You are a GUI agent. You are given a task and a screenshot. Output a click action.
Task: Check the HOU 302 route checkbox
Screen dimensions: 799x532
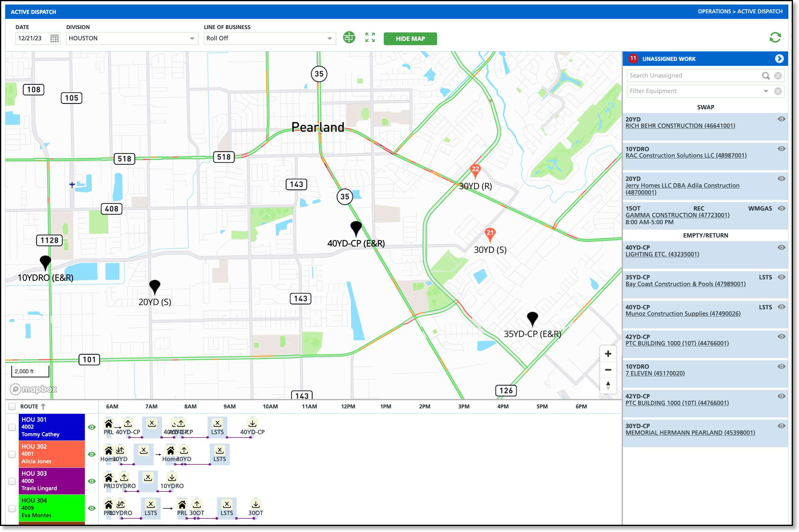(12, 454)
